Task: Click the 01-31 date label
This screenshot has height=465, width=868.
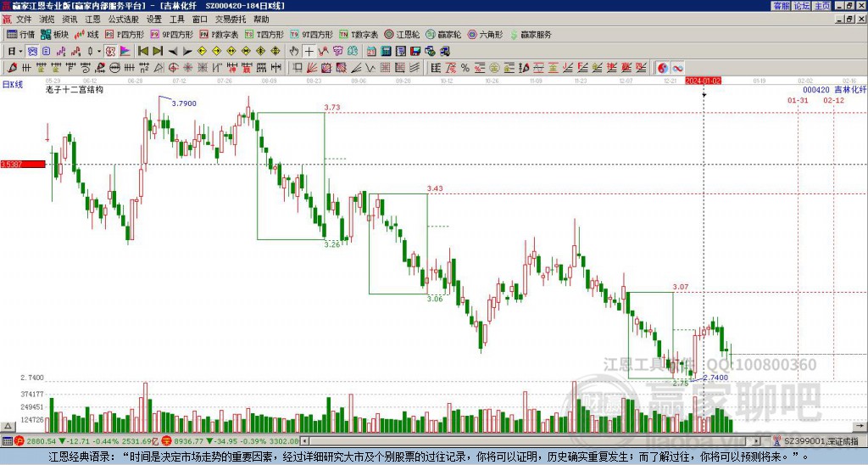Action: tap(798, 101)
